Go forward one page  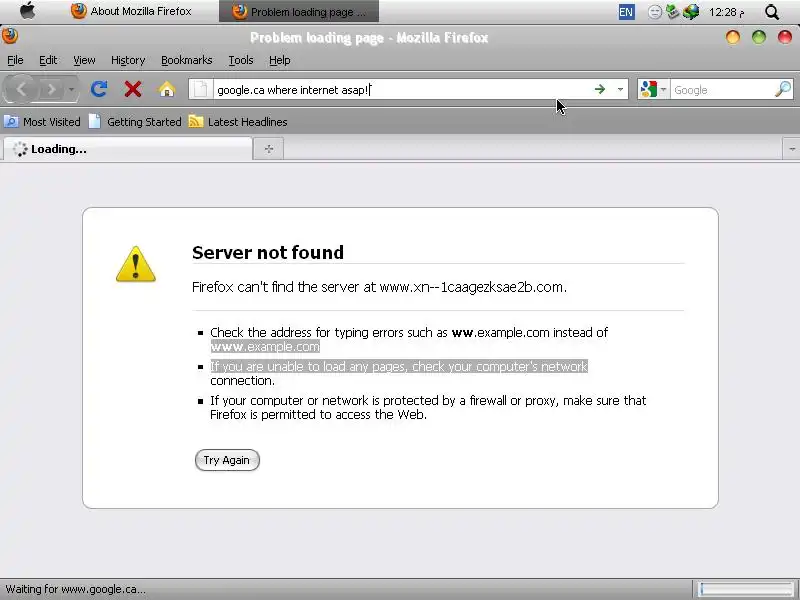click(x=51, y=89)
